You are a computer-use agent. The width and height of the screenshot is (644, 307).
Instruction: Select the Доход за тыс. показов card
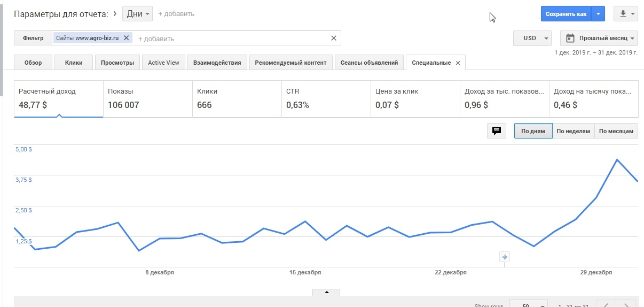(x=504, y=99)
